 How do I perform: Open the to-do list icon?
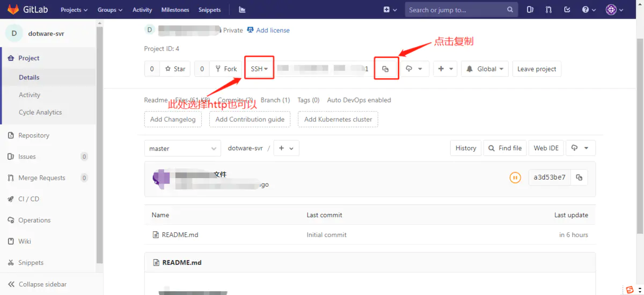click(567, 10)
